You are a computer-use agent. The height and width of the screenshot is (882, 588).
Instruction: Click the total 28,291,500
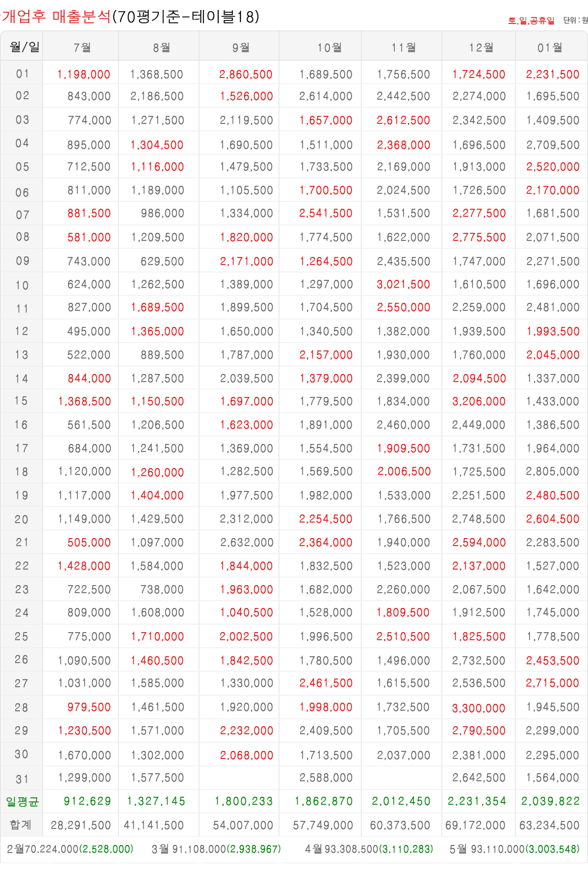pos(81,826)
